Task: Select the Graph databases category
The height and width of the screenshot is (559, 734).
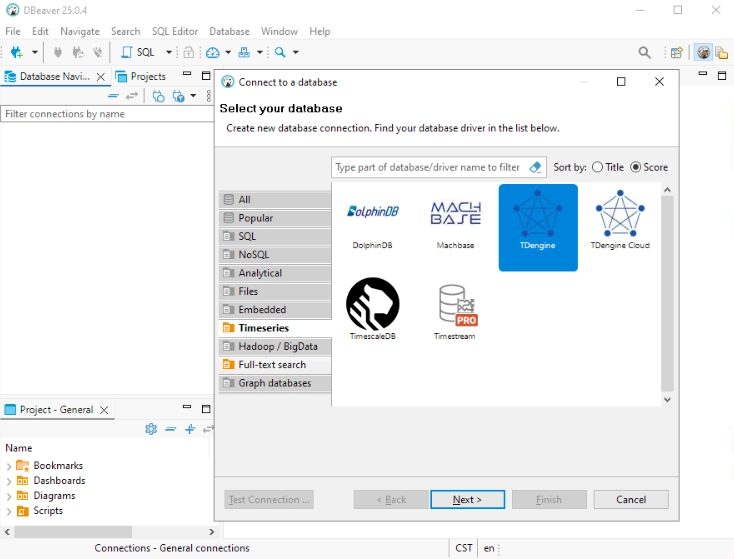Action: pos(275,383)
